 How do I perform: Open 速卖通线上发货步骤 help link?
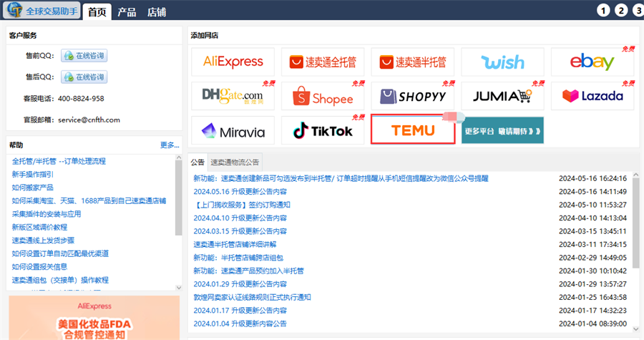(x=43, y=241)
